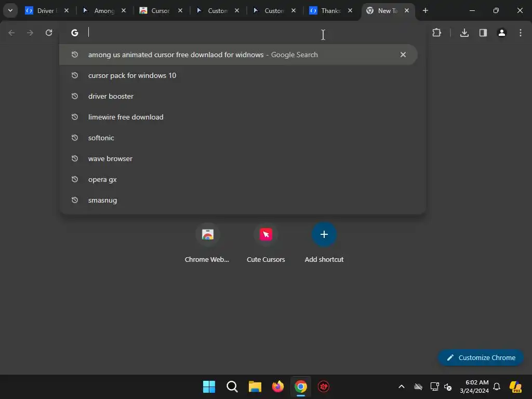The width and height of the screenshot is (532, 399).
Task: Reload the current page
Action: click(x=49, y=33)
